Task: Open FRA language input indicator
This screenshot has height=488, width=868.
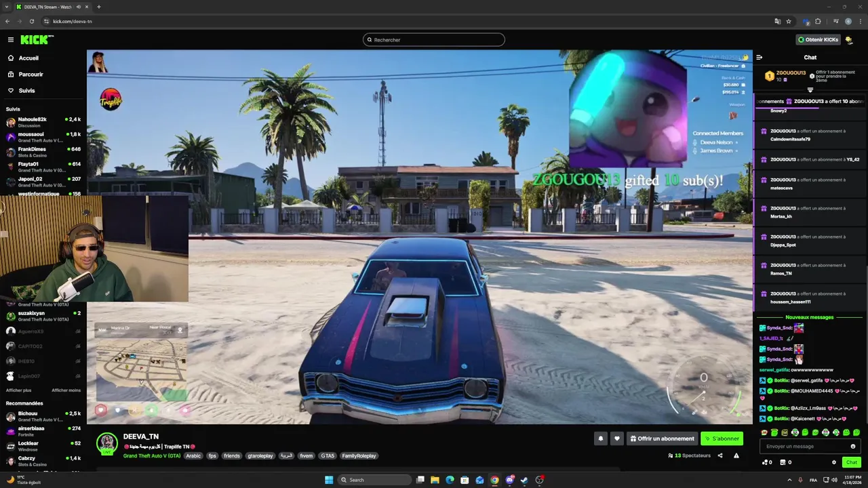Action: point(813,480)
